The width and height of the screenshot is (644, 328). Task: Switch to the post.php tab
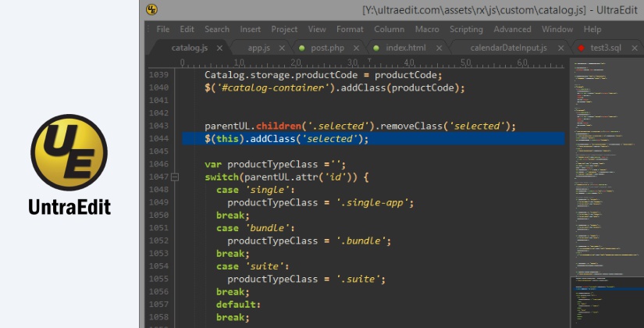point(327,48)
